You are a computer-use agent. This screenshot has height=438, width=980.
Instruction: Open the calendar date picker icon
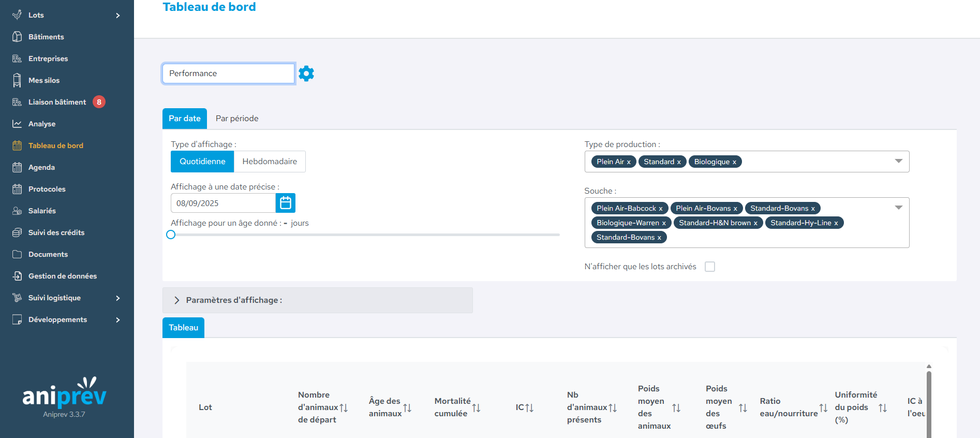[x=286, y=203]
